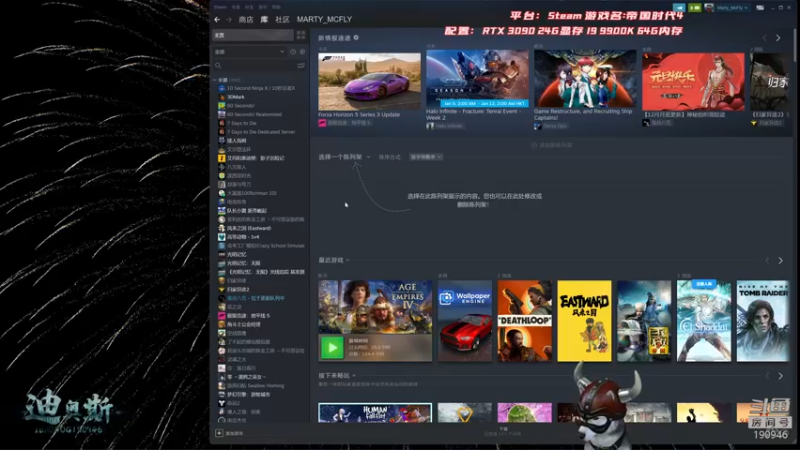The image size is (800, 450).
Task: Select the El Shaddai cover
Action: 704,321
